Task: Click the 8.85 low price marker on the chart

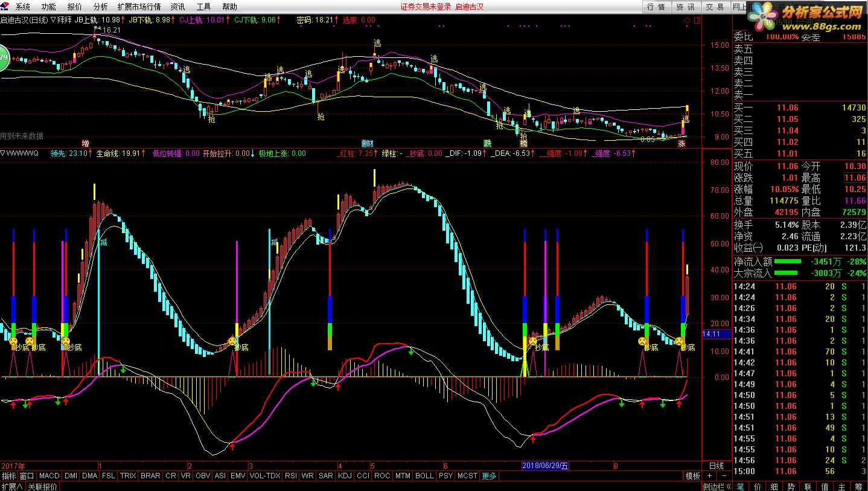Action: 648,139
